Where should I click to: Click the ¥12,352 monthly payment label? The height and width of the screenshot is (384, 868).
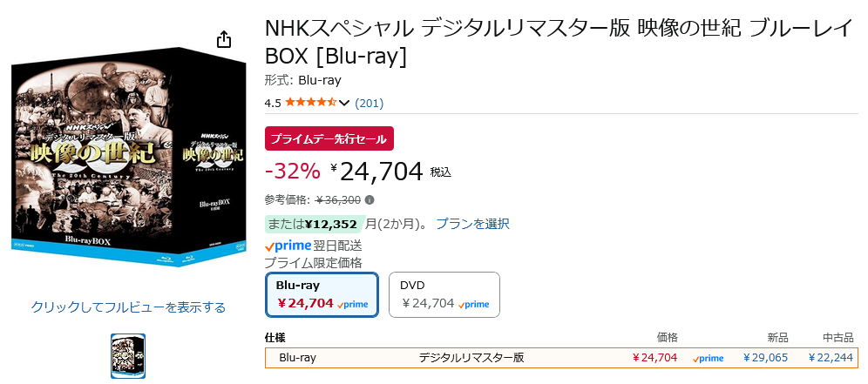click(x=314, y=224)
